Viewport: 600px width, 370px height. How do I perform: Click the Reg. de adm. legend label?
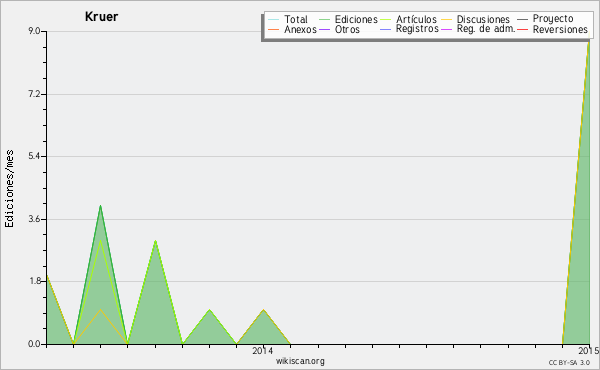tap(486, 29)
